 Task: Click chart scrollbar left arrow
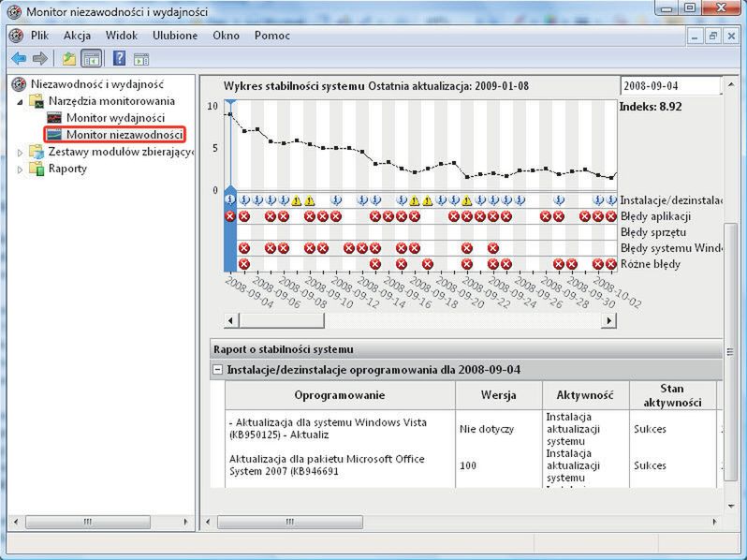click(231, 320)
